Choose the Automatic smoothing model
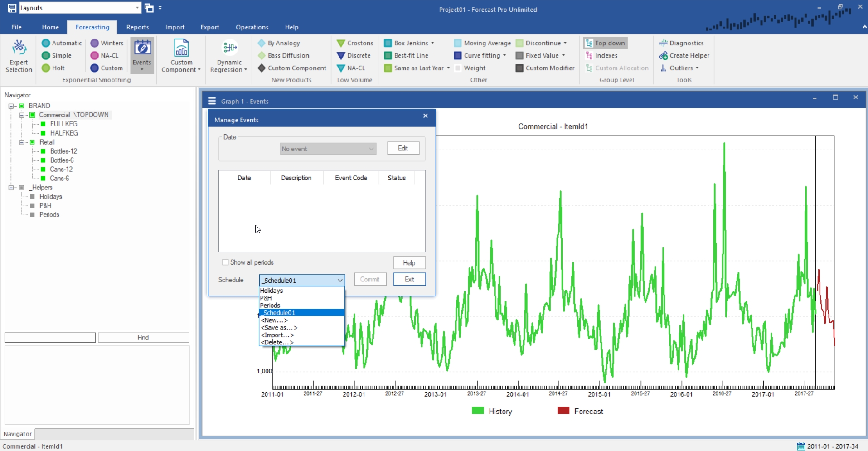The width and height of the screenshot is (868, 451). 62,43
